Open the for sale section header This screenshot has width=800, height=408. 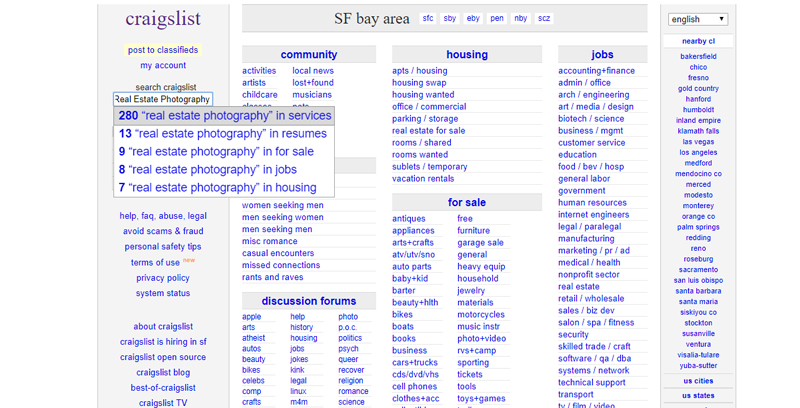click(467, 202)
